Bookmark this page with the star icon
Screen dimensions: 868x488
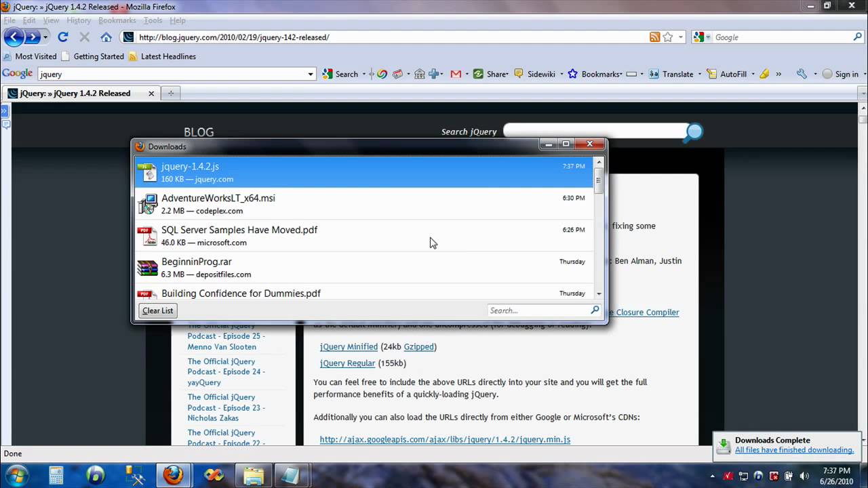pos(667,37)
